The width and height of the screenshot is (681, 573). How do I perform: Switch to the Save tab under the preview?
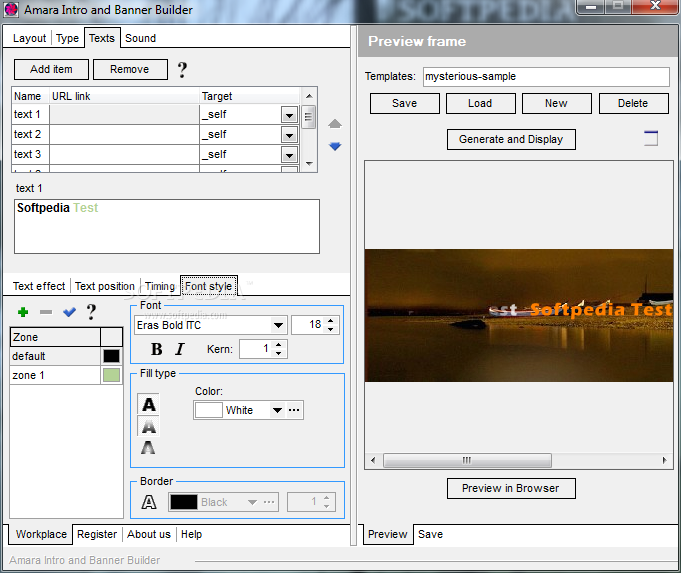pyautogui.click(x=430, y=534)
